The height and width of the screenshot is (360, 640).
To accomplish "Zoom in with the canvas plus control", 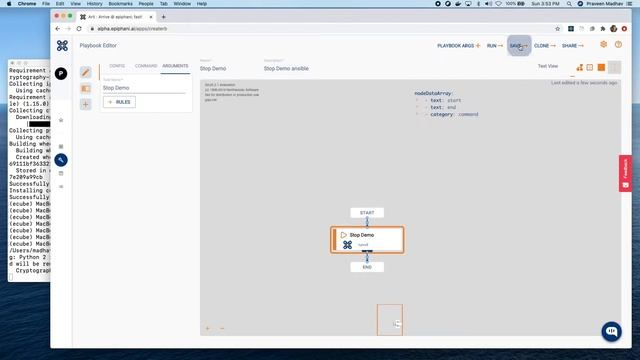I will tap(207, 328).
